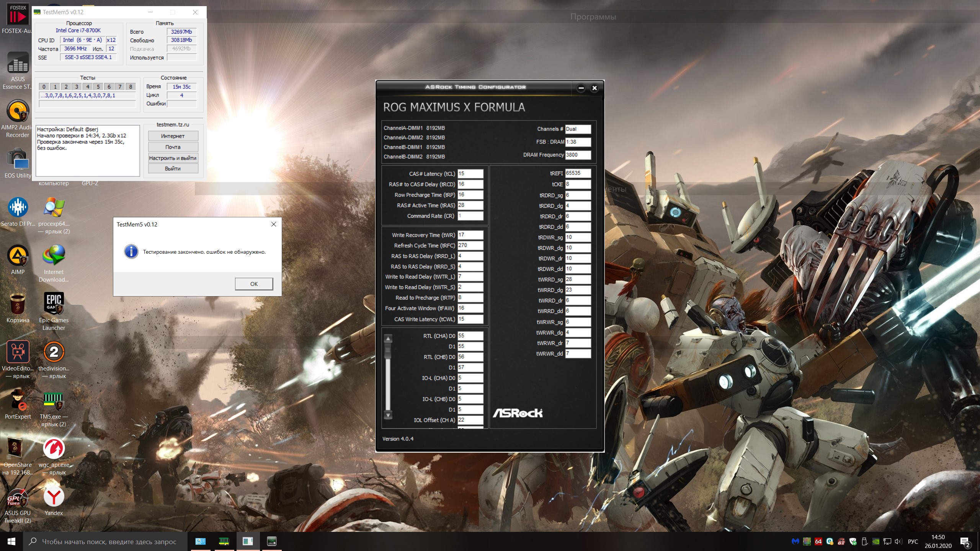Click the Интернет button in TestMem5

pos(173,136)
